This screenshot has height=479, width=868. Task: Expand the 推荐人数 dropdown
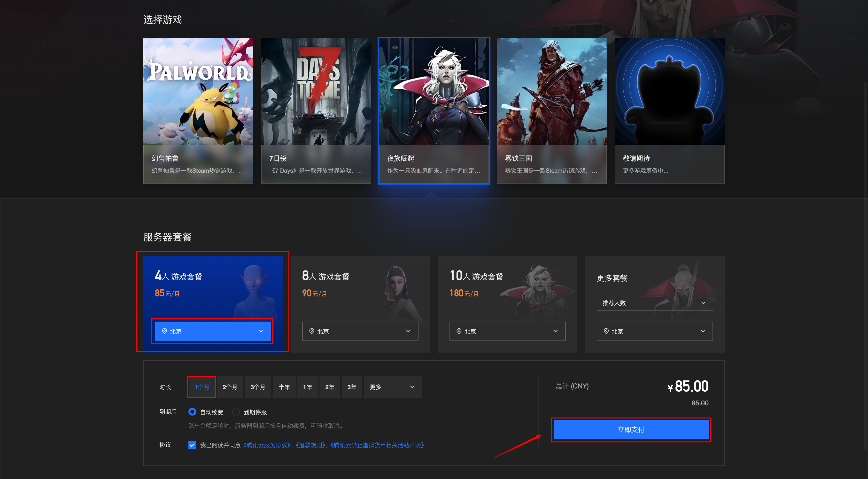click(654, 303)
